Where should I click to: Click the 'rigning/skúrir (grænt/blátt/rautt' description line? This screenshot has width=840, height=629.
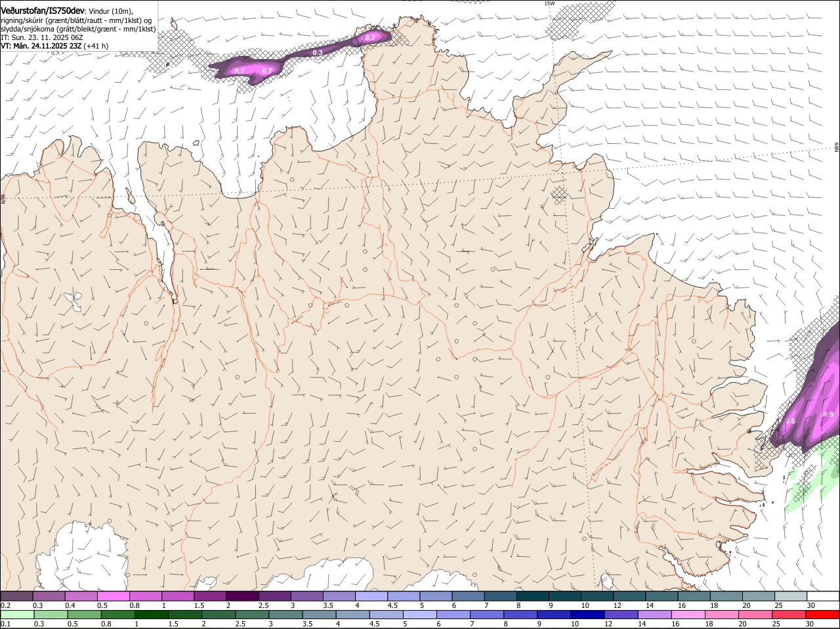tap(75, 20)
